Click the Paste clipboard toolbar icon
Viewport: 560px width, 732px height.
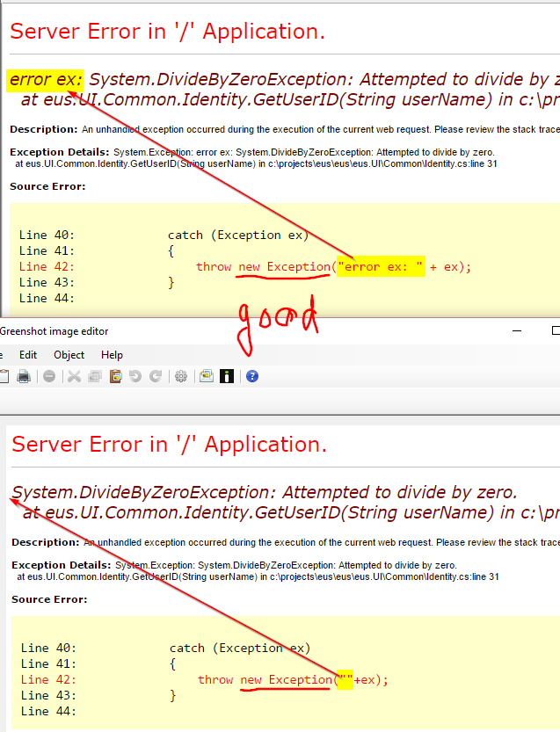click(x=115, y=376)
